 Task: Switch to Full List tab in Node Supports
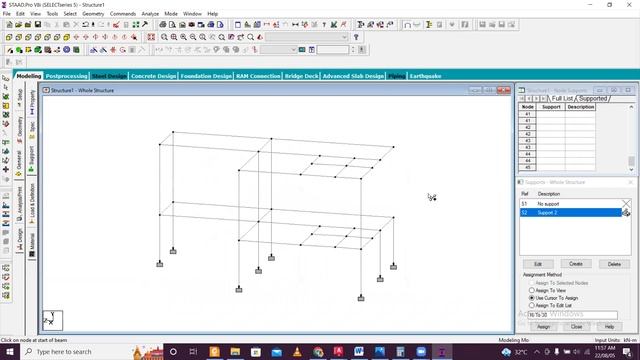point(562,98)
